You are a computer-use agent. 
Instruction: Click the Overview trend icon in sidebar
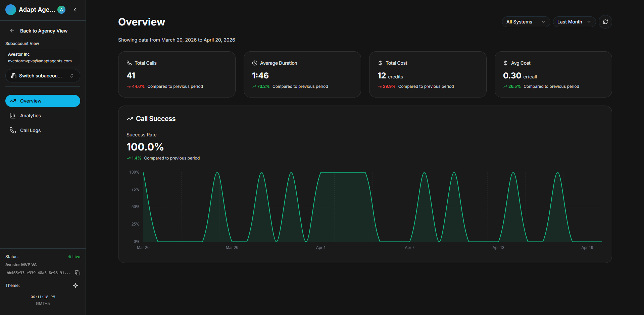13,101
